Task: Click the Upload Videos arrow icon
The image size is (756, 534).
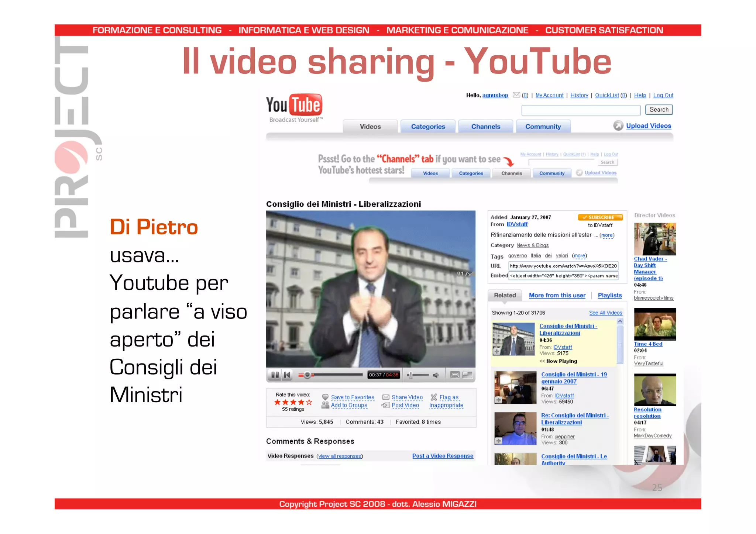Action: click(x=618, y=125)
